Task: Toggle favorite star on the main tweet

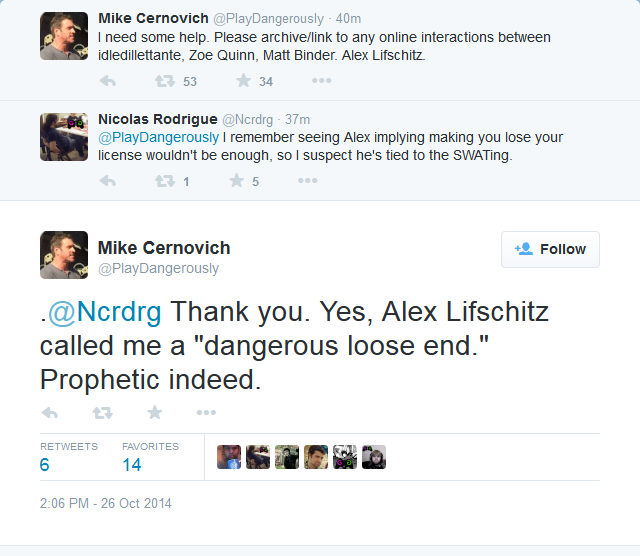Action: pyautogui.click(x=155, y=412)
